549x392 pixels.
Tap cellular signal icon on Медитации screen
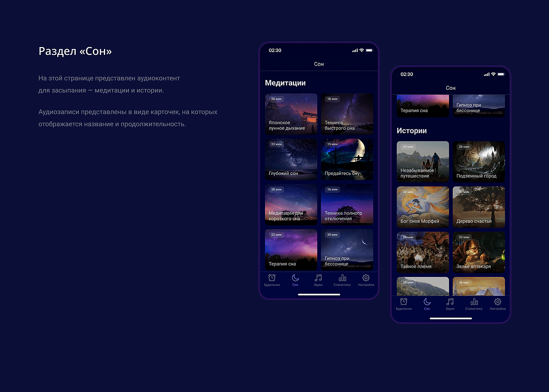(355, 51)
